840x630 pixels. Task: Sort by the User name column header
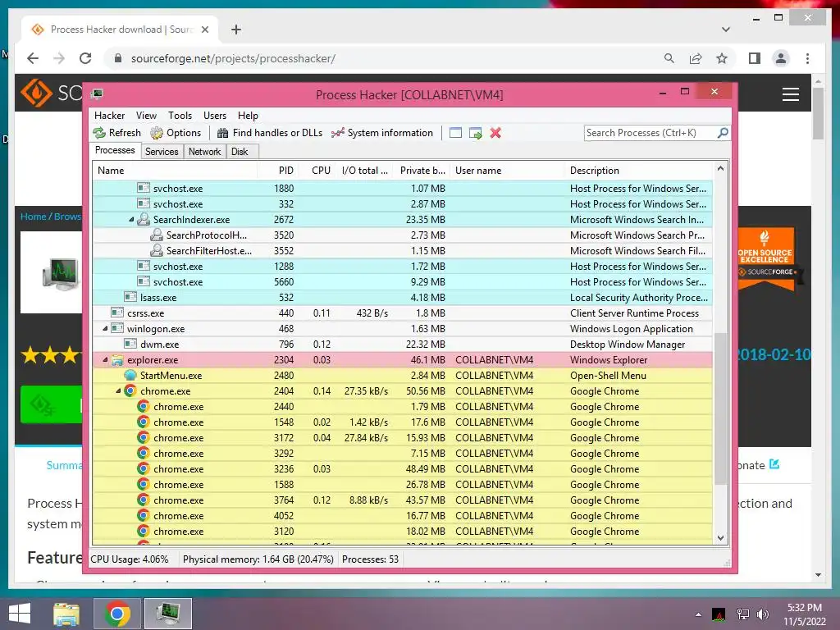[x=507, y=171]
